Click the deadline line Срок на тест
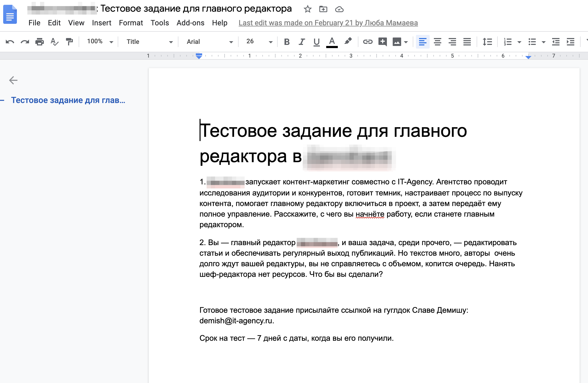Image resolution: width=588 pixels, height=383 pixels. coord(296,338)
